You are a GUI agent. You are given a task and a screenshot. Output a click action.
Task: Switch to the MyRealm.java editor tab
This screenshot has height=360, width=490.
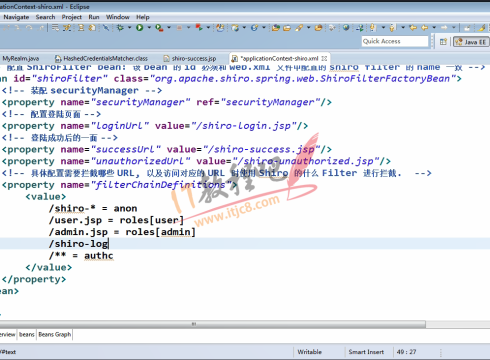(21, 59)
